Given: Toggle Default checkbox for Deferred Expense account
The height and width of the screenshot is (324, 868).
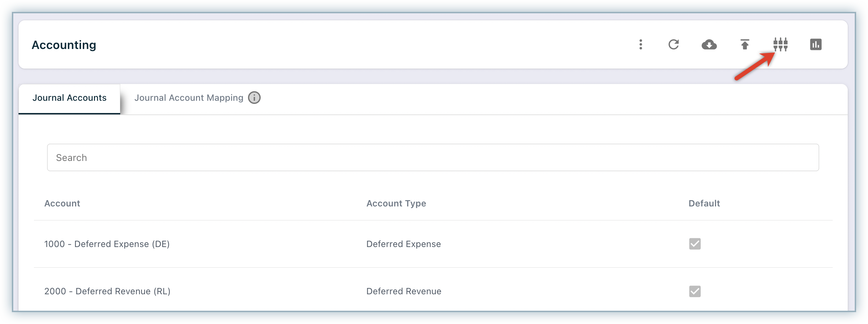Looking at the screenshot, I should pyautogui.click(x=695, y=244).
